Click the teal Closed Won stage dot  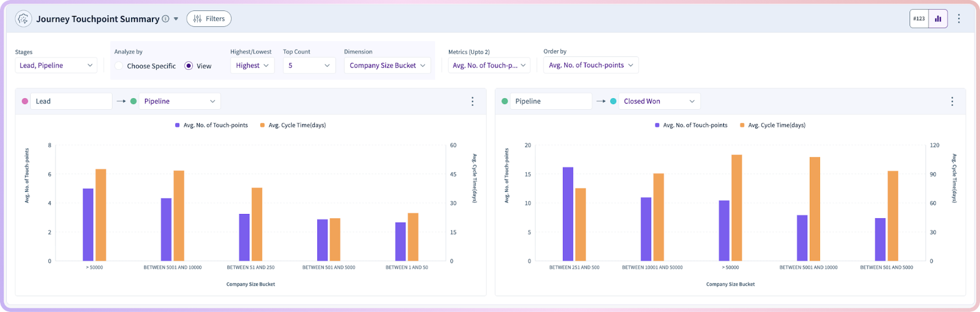tap(613, 101)
